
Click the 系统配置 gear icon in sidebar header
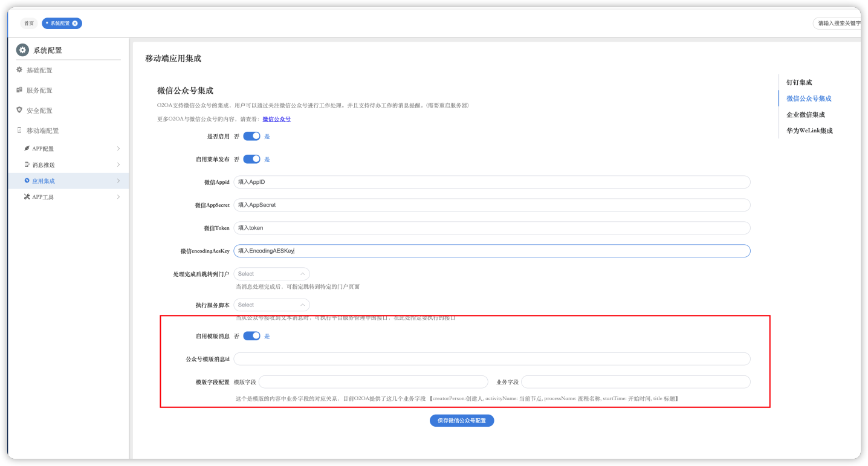click(x=22, y=50)
